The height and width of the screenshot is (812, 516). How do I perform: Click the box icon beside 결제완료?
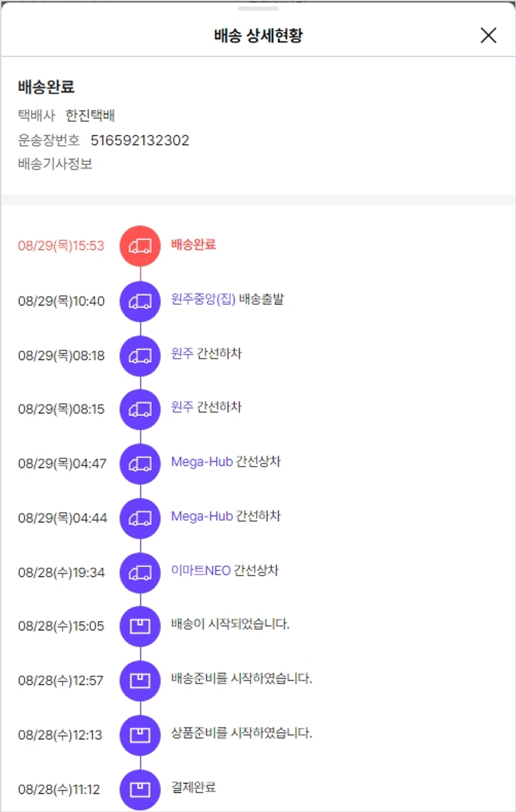(140, 789)
